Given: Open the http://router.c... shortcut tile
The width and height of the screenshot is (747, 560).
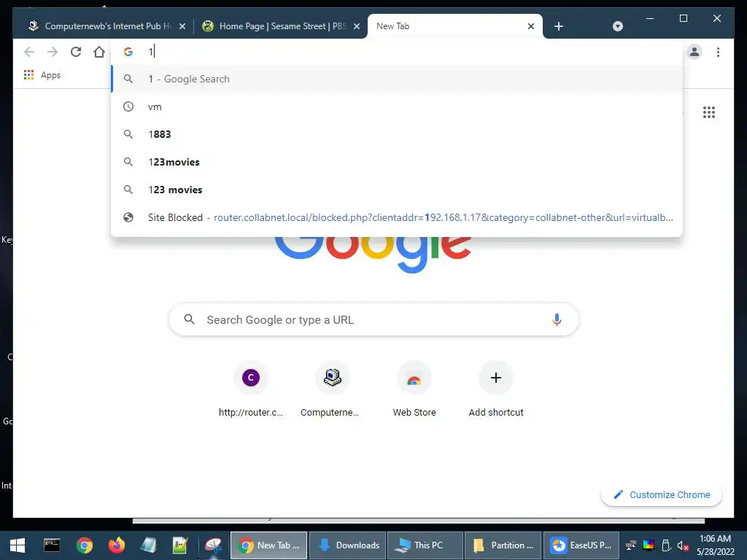Looking at the screenshot, I should (x=251, y=389).
